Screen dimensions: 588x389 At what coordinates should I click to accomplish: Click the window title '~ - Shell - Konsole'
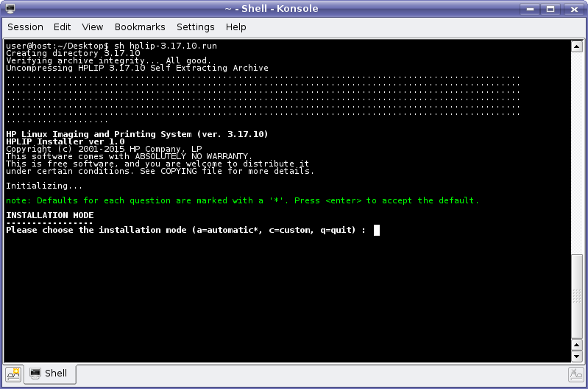pyautogui.click(x=272, y=9)
